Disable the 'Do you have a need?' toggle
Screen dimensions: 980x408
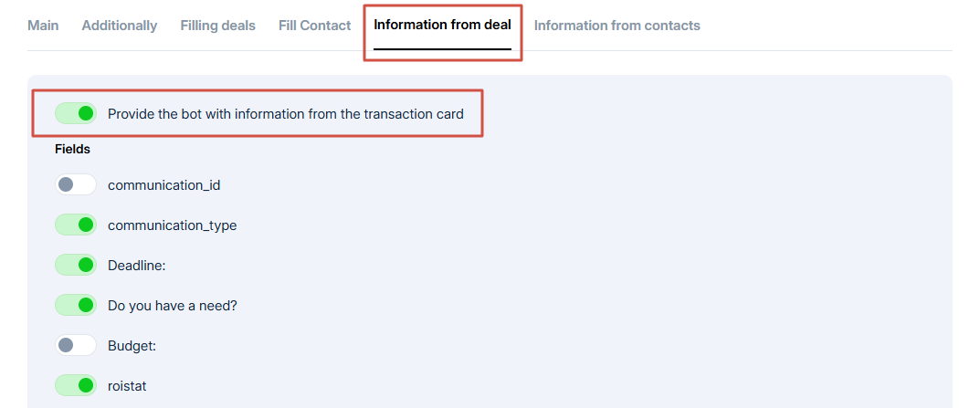pos(76,305)
